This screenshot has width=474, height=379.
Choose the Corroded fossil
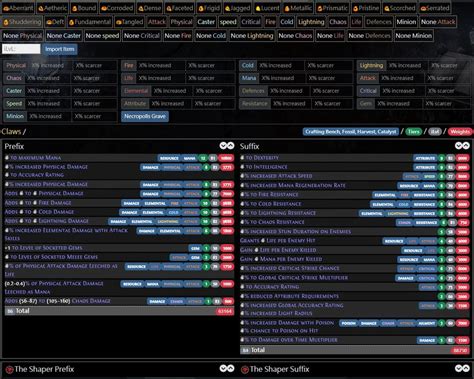coord(117,8)
